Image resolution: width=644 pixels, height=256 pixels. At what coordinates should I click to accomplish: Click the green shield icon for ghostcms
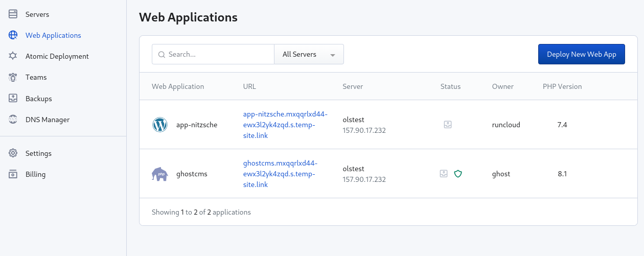pos(458,174)
